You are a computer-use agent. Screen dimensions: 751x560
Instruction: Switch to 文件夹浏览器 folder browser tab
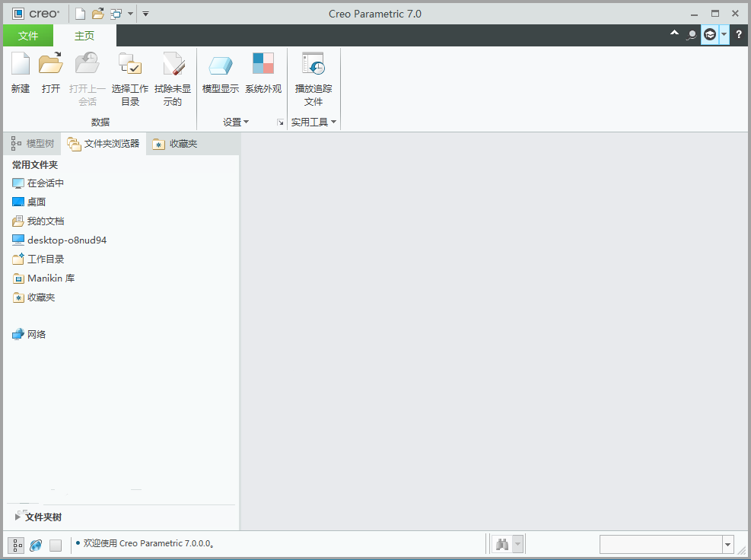click(x=103, y=144)
